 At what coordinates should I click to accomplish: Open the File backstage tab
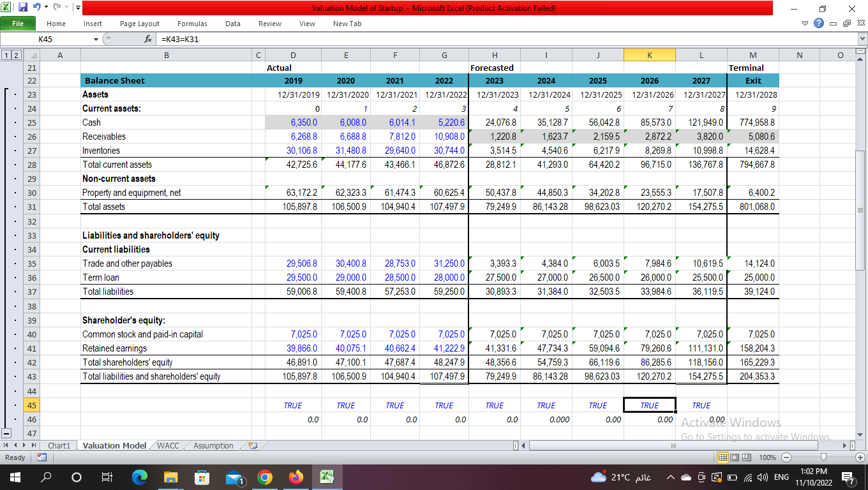(17, 24)
